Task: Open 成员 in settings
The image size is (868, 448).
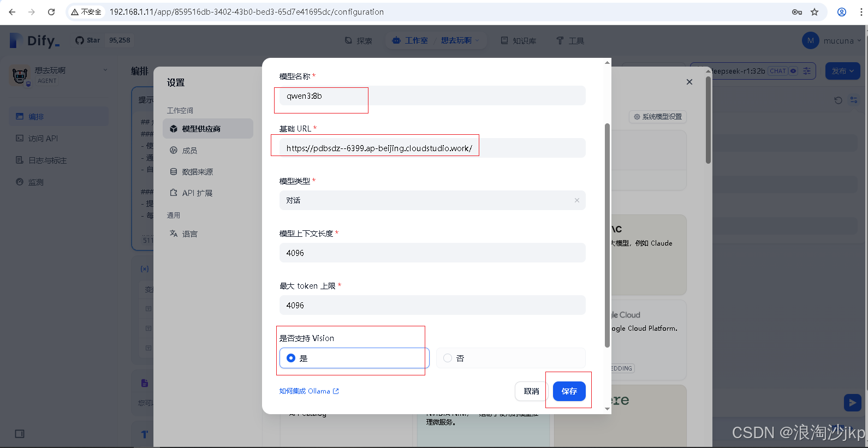Action: pyautogui.click(x=208, y=150)
